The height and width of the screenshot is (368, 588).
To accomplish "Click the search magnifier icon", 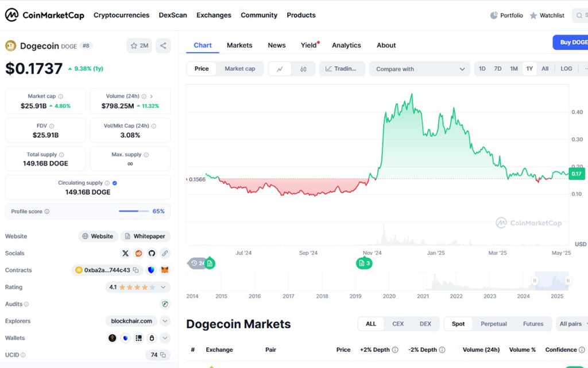I will point(579,16).
